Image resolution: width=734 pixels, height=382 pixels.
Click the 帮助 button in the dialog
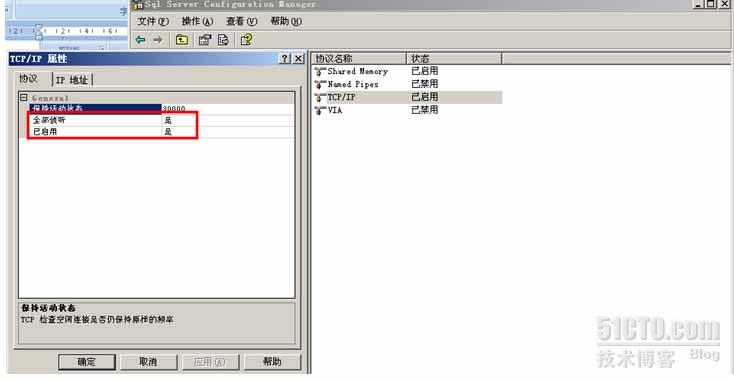tap(272, 362)
